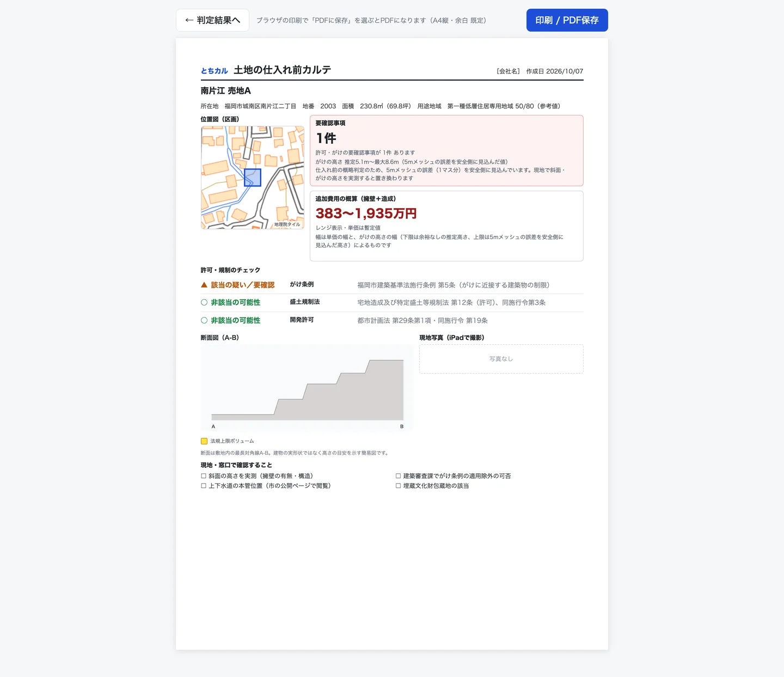Click the warning triangle beside 該当の疑い／要確認

204,285
